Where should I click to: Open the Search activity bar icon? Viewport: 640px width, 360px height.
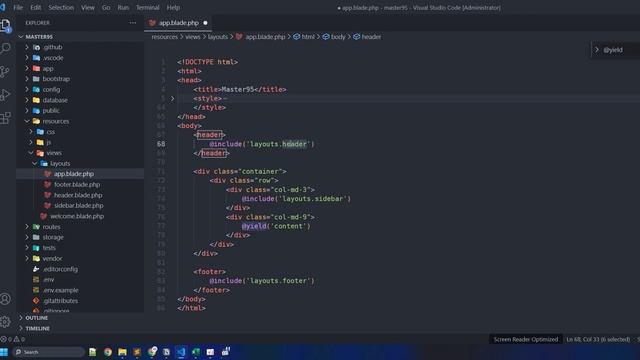(x=5, y=49)
